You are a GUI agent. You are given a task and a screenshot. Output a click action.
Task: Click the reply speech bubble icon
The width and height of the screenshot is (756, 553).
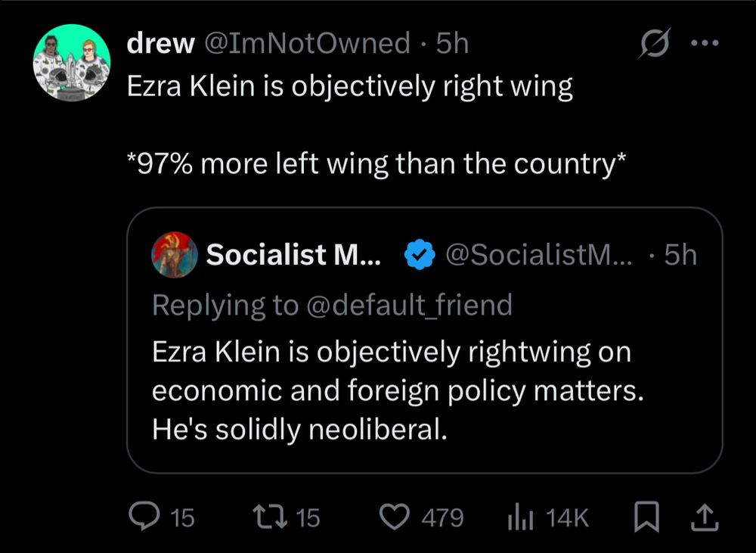tap(141, 517)
